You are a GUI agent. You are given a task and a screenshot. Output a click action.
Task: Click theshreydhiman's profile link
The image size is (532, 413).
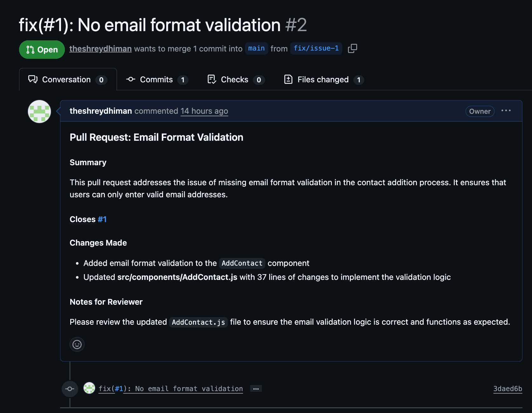(100, 49)
